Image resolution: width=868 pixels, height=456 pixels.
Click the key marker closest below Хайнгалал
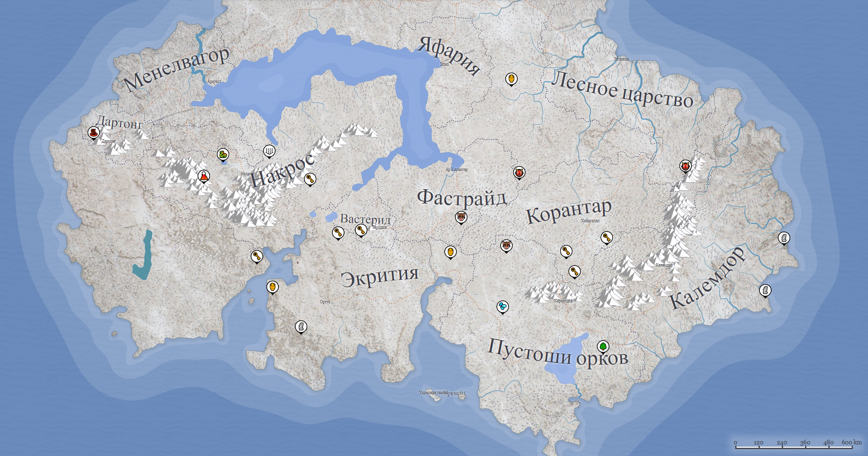click(606, 238)
